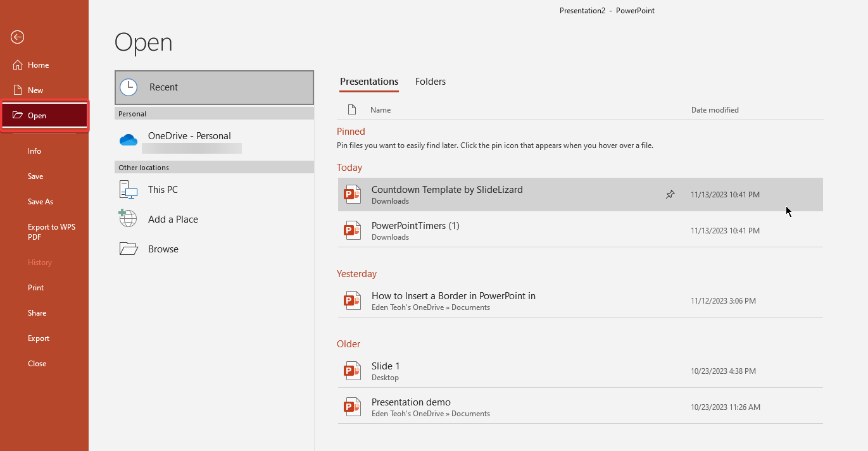Open the Slide 1 presentation

click(386, 366)
